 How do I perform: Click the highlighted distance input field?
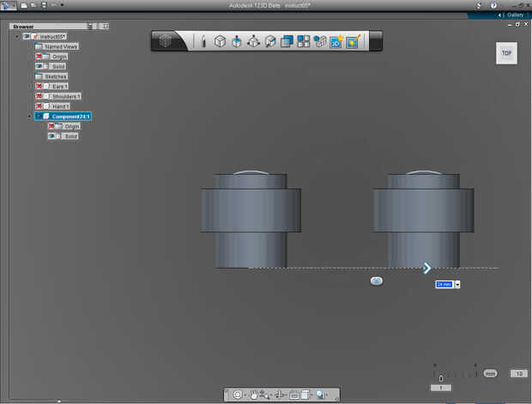click(x=444, y=285)
